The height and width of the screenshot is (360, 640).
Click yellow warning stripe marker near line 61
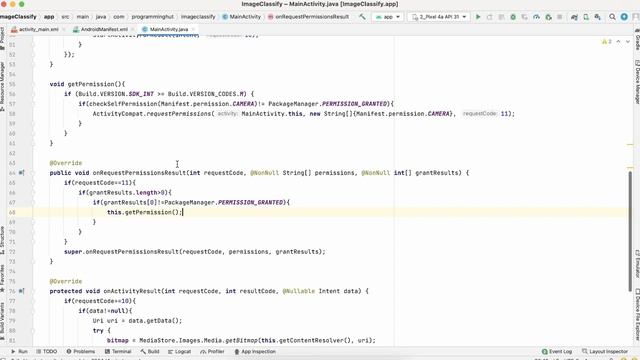coord(630,144)
